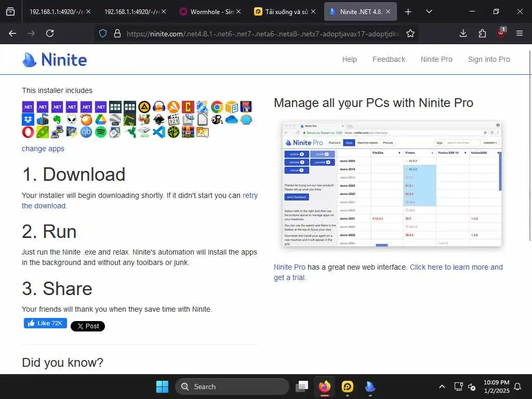Open the Help page link
The image size is (532, 399).
tap(350, 59)
